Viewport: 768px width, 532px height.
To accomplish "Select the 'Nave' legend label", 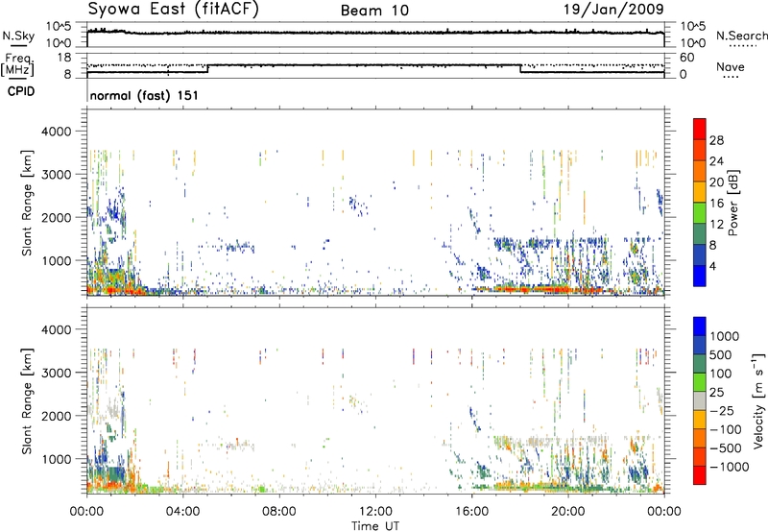I will tap(731, 66).
